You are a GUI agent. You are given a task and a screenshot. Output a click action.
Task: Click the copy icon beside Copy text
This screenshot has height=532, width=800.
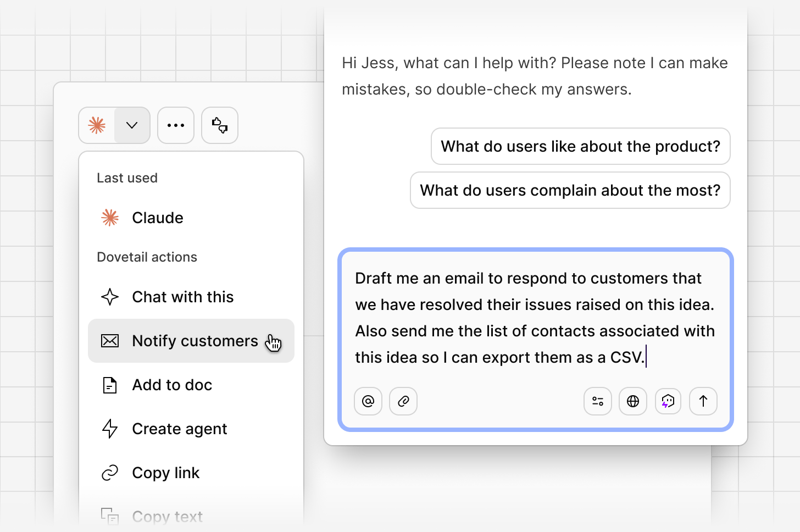tap(110, 517)
